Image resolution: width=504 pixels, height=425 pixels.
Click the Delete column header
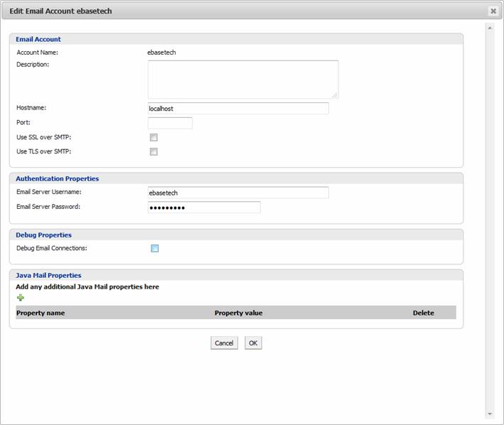coord(423,313)
